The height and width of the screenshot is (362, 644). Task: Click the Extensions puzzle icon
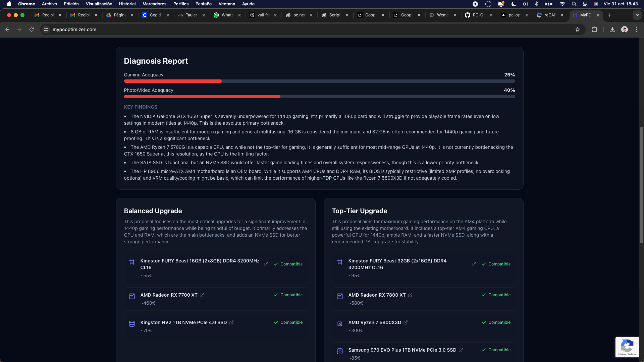coord(595,29)
